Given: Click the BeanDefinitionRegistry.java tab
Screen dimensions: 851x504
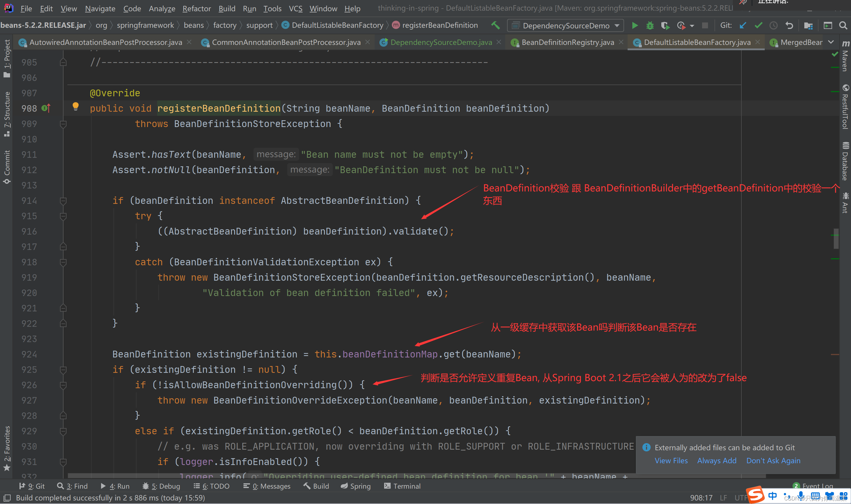Looking at the screenshot, I should tap(567, 42).
